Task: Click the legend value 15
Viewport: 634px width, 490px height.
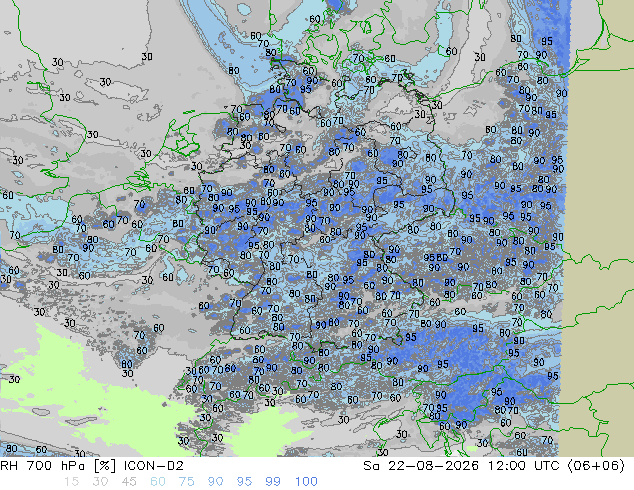Action: click(71, 482)
